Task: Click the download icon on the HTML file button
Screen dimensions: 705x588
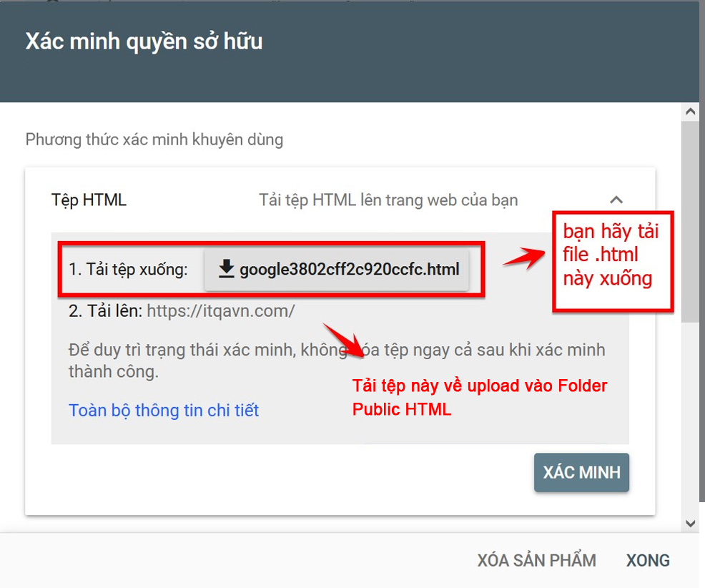Action: tap(227, 268)
